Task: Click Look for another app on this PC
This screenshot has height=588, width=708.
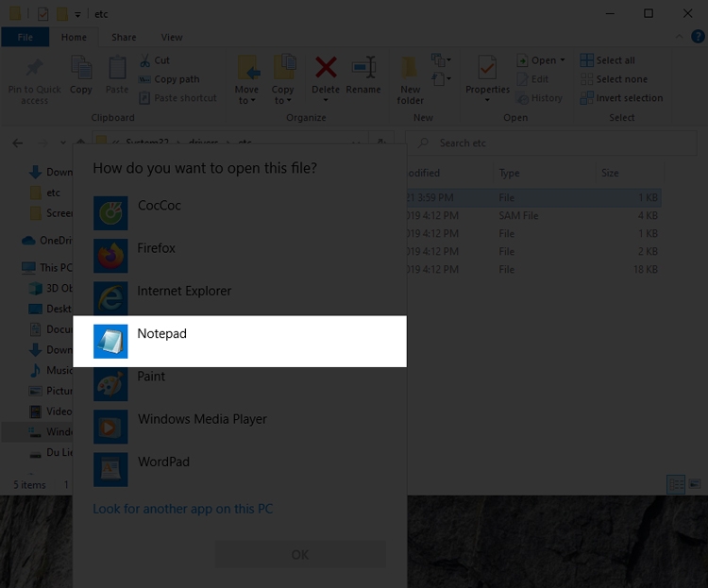Action: (183, 509)
